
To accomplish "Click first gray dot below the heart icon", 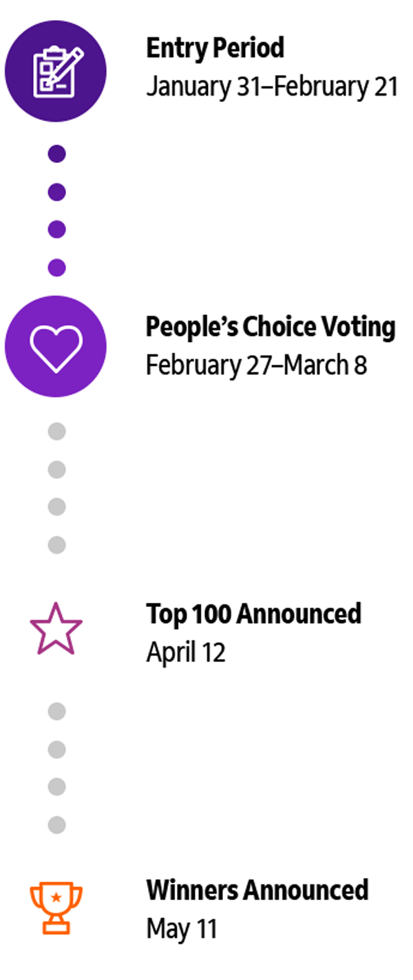I will point(57,432).
